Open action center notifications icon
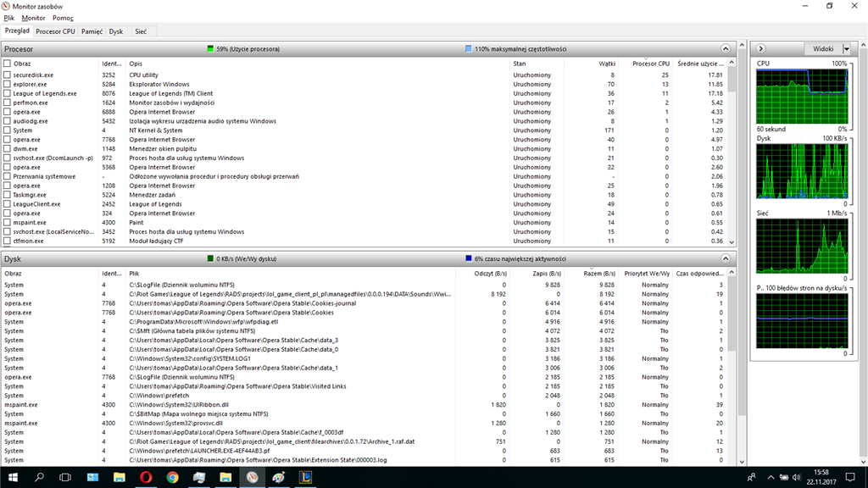The width and height of the screenshot is (868, 488). (850, 477)
